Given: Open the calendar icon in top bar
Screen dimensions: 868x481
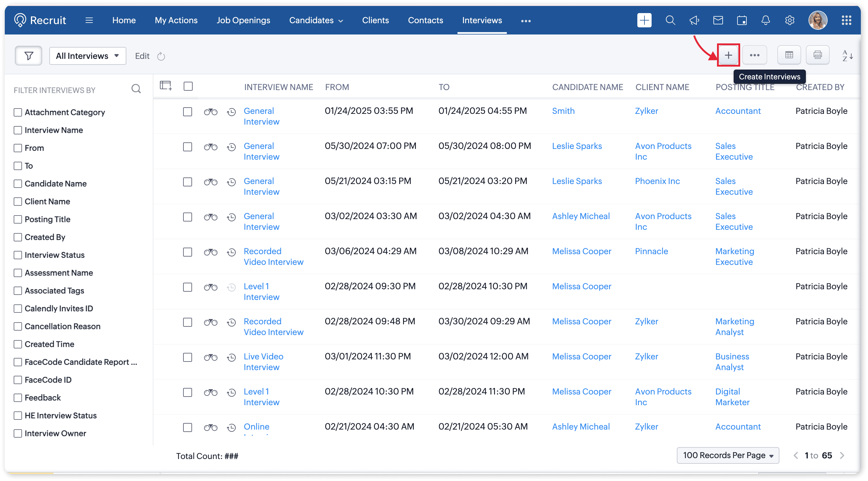Looking at the screenshot, I should click(742, 21).
